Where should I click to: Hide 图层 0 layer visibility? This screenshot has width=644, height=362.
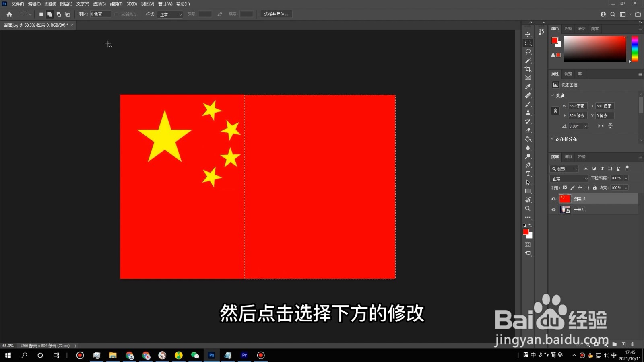coord(553,199)
